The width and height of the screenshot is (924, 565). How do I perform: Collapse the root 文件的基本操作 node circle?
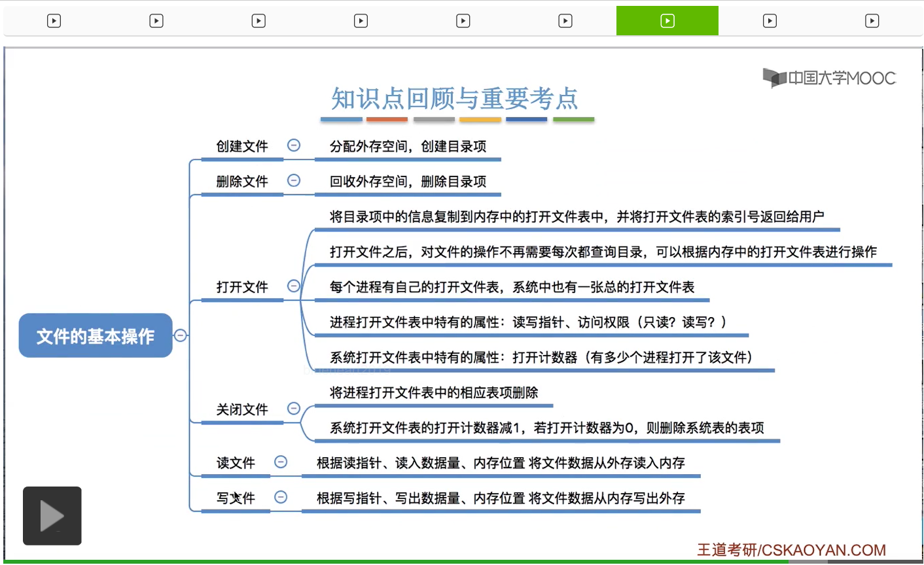pyautogui.click(x=181, y=335)
